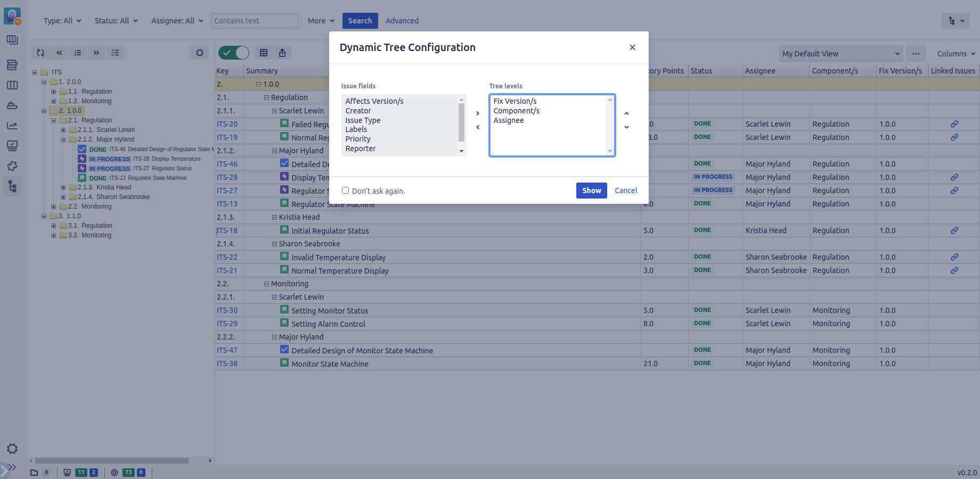Viewport: 980px width, 479px height.
Task: Open the More filters dropdown
Action: [321, 21]
